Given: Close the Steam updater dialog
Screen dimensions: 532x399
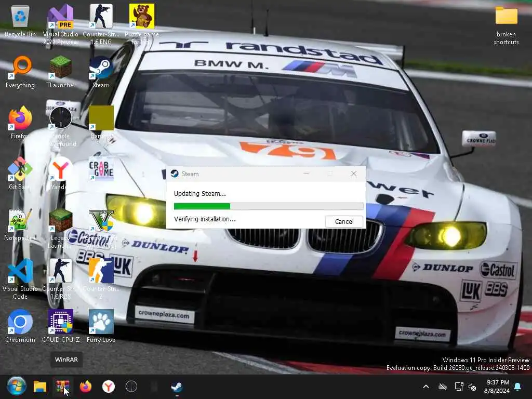Looking at the screenshot, I should click(x=353, y=174).
